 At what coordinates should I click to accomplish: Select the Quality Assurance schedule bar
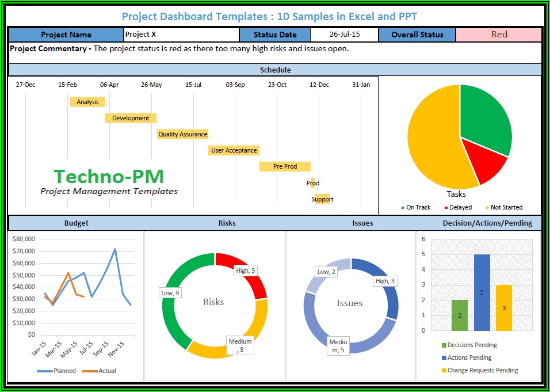(182, 134)
